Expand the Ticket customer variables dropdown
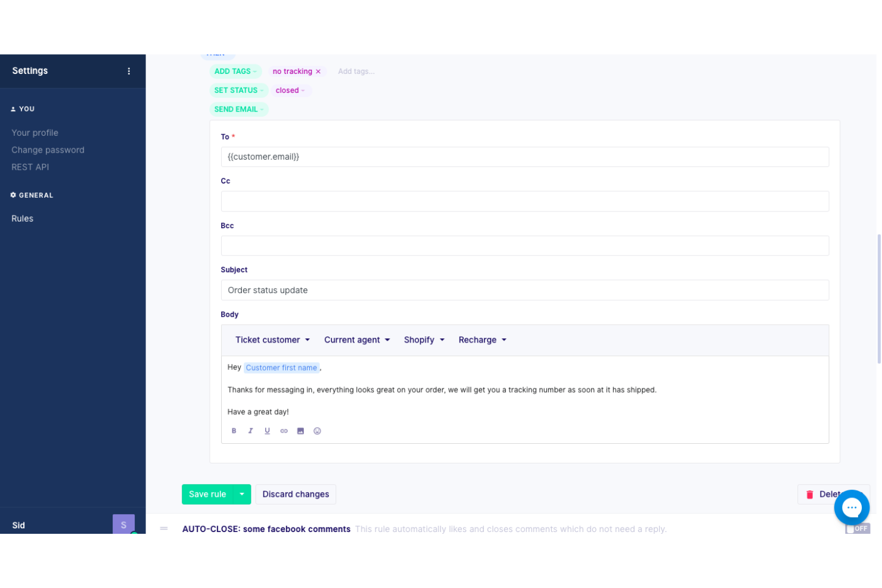This screenshot has height=588, width=882. tap(272, 340)
